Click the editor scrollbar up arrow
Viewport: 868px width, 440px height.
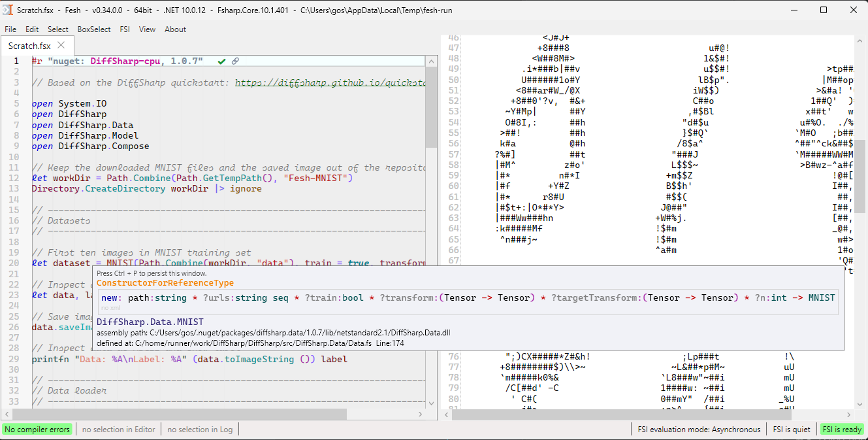[431, 61]
